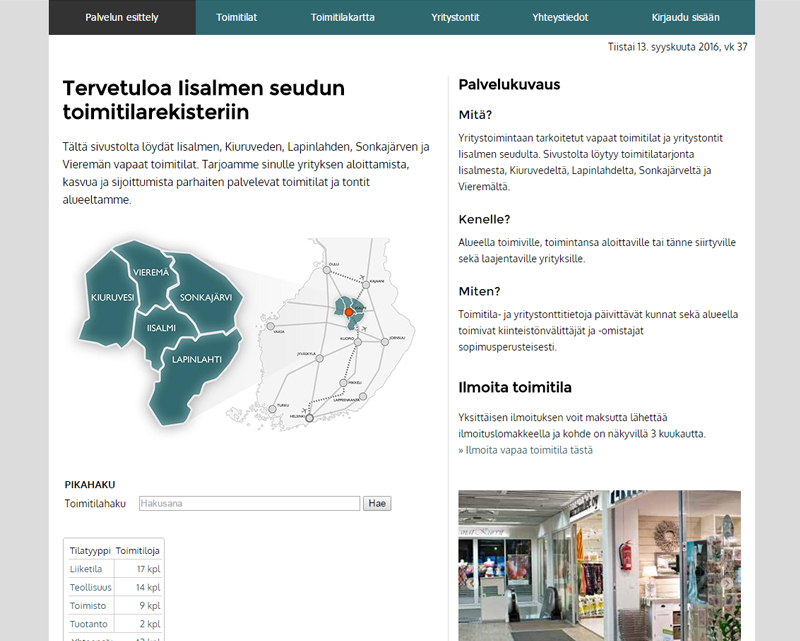
Task: Click the Toimitiloja column header
Action: click(138, 551)
